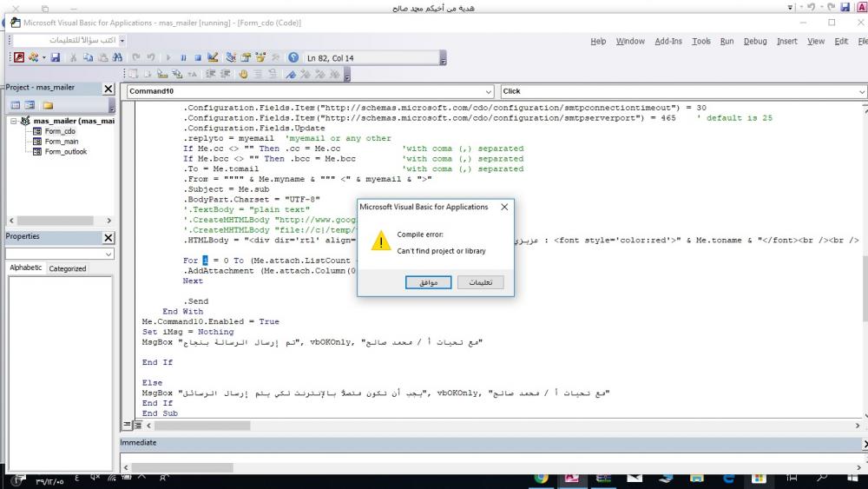Click the Reset (stop) toolbar icon
Screen dimensions: 868x489
pyautogui.click(x=199, y=58)
